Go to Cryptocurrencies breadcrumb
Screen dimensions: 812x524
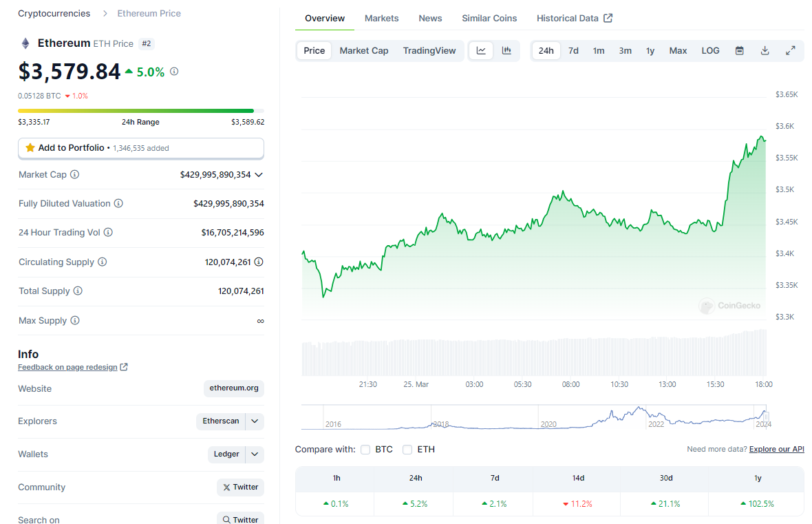pos(54,14)
